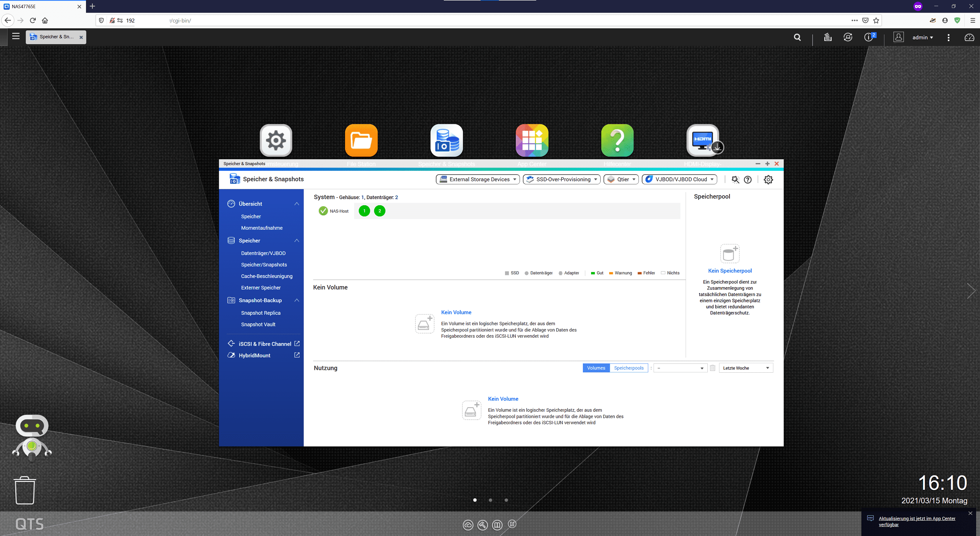Select disk 2 on NAS-Host
The height and width of the screenshot is (536, 980).
(380, 211)
